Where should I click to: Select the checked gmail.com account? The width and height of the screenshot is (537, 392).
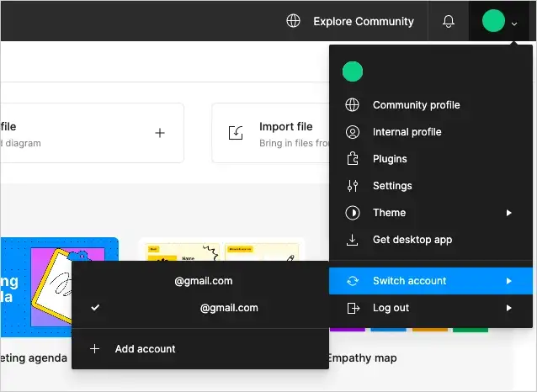click(228, 308)
